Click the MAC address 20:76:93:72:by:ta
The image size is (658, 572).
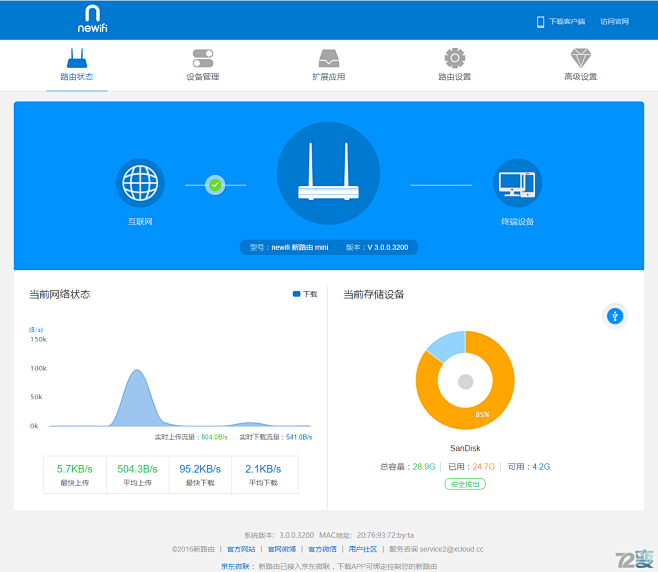point(385,535)
